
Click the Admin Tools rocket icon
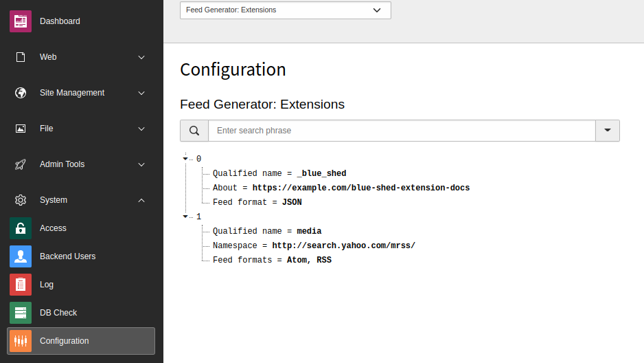[x=21, y=164]
